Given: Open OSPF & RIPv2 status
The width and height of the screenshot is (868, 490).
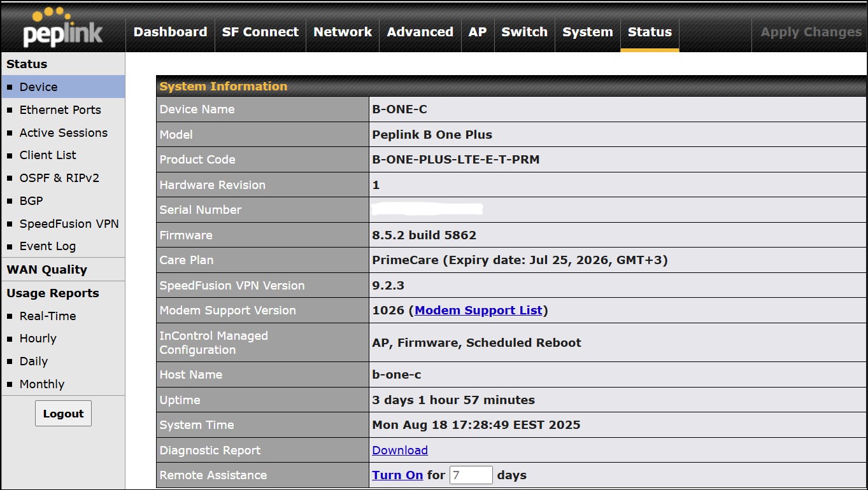Looking at the screenshot, I should [x=60, y=178].
